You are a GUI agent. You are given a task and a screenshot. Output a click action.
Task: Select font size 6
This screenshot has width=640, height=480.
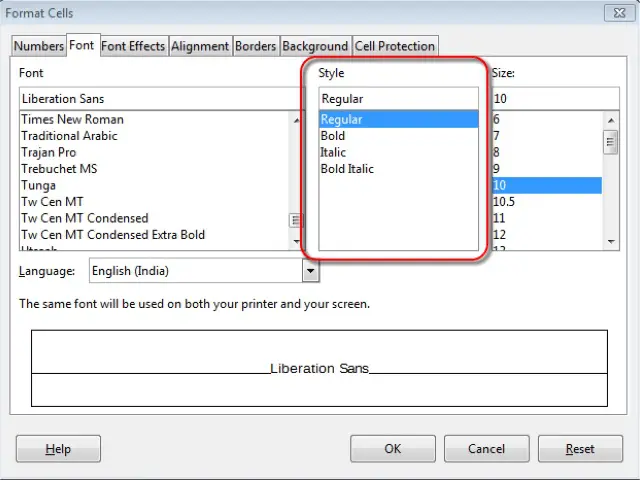pos(547,119)
